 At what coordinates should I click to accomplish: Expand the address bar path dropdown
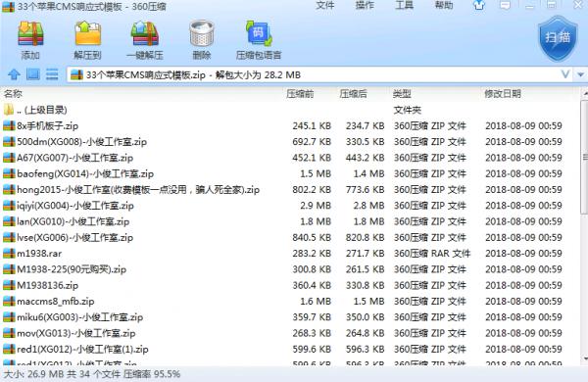[565, 74]
